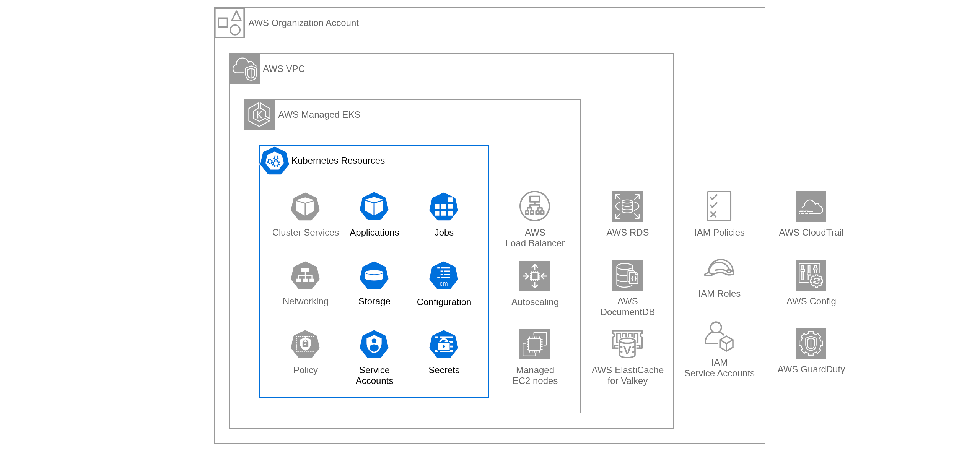Select the AWS Load Balancer icon

[535, 206]
